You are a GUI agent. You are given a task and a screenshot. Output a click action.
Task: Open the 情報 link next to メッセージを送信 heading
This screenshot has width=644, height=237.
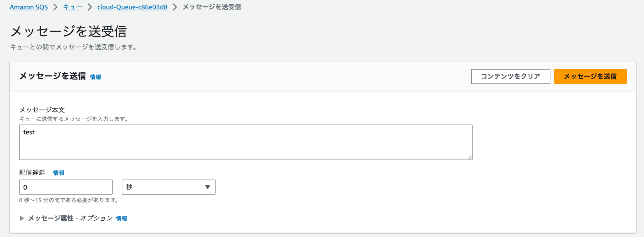pyautogui.click(x=95, y=77)
